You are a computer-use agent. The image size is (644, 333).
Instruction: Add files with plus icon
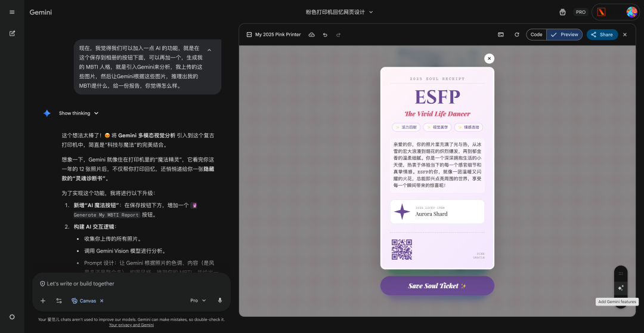point(43,301)
